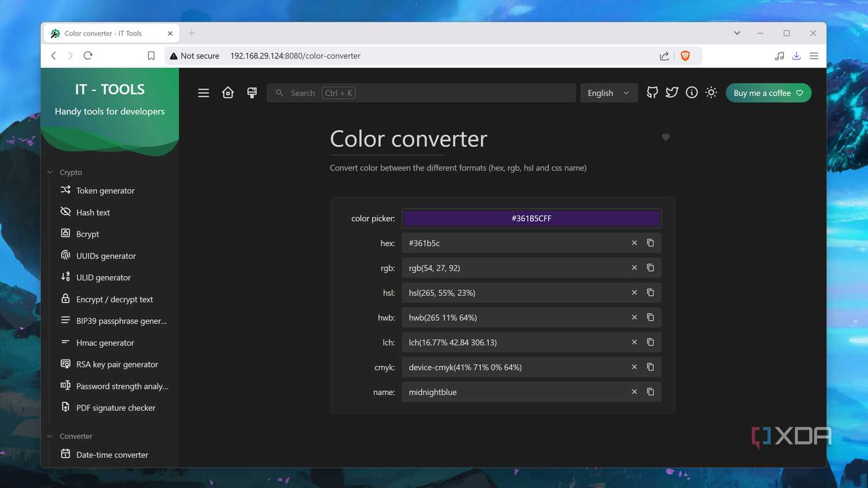
Task: Click the Not secure site warning
Action: (194, 56)
